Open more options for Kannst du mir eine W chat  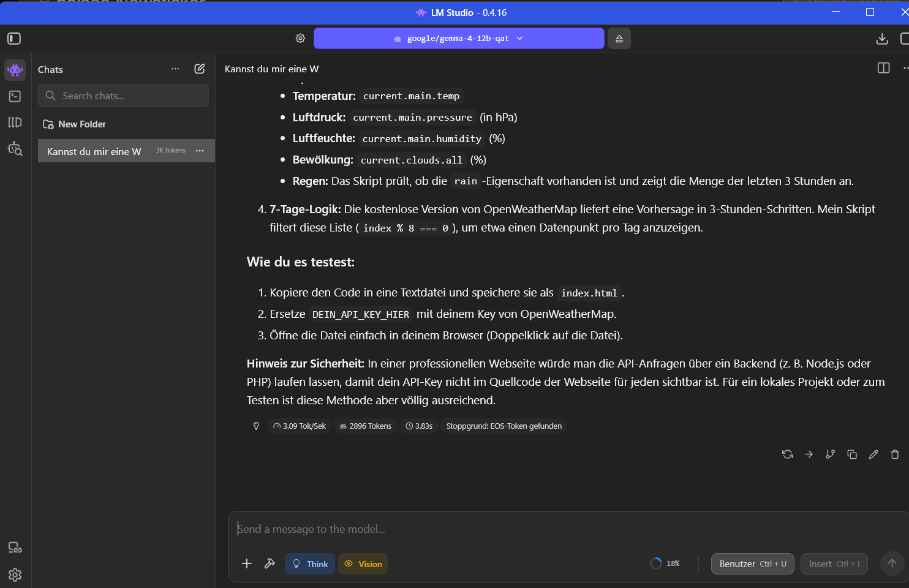pyautogui.click(x=200, y=151)
